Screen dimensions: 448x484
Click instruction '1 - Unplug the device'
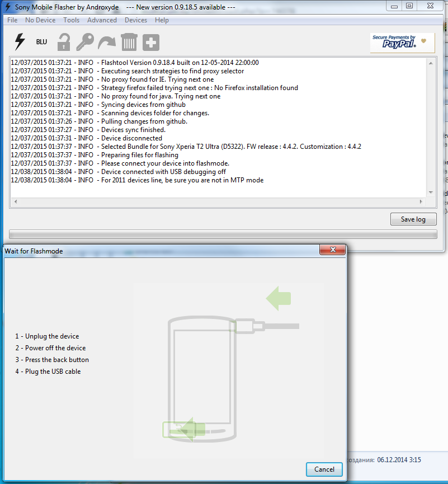tap(47, 336)
